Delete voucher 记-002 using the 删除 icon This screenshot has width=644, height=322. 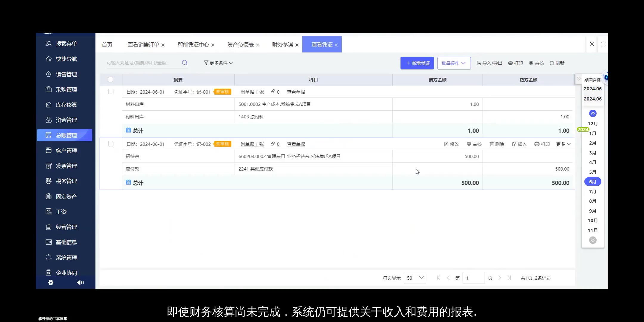496,144
